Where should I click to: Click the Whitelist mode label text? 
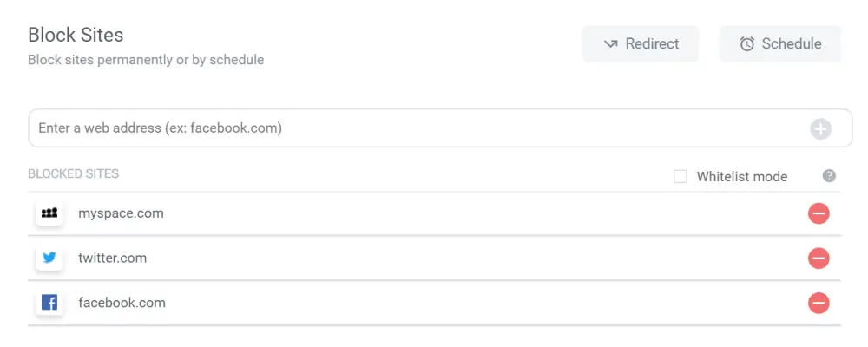coord(742,177)
